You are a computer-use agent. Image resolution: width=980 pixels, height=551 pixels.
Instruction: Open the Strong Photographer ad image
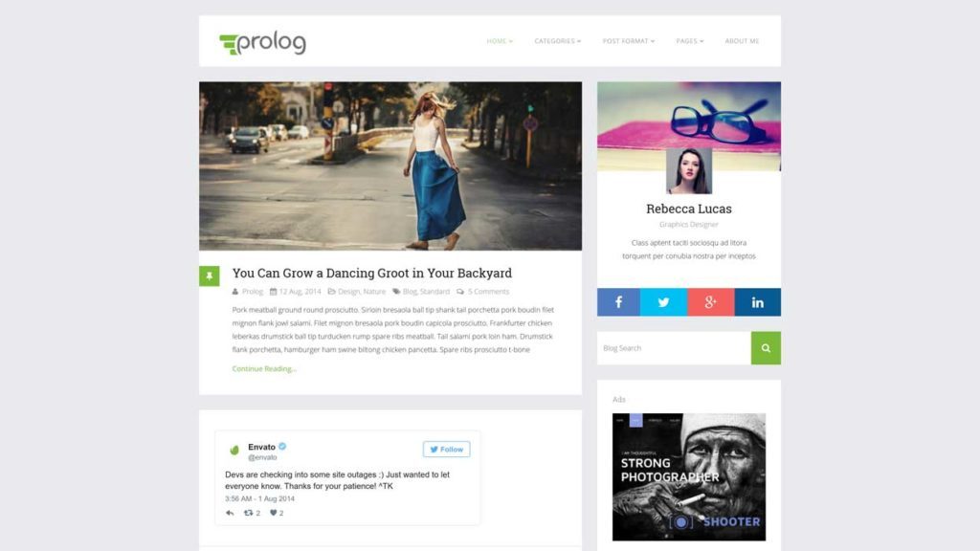coord(689,476)
